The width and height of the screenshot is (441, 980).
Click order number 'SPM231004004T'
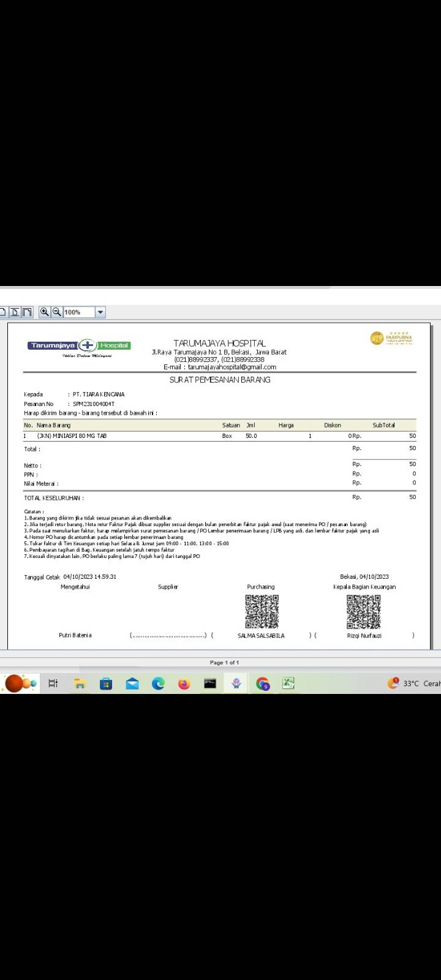[94, 404]
